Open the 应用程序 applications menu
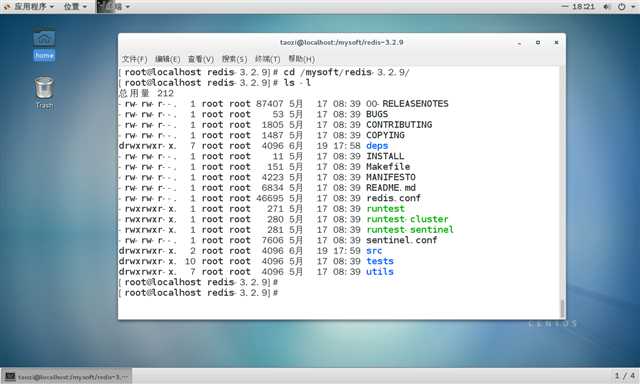 (x=29, y=7)
